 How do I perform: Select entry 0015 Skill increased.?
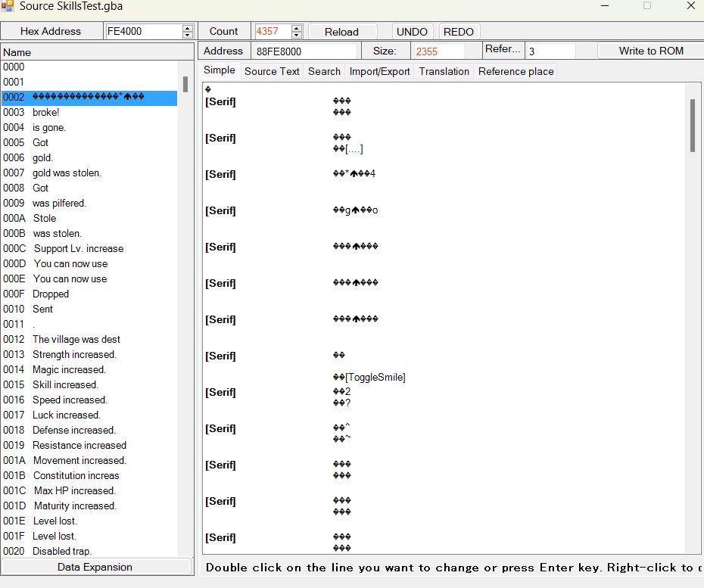click(89, 384)
